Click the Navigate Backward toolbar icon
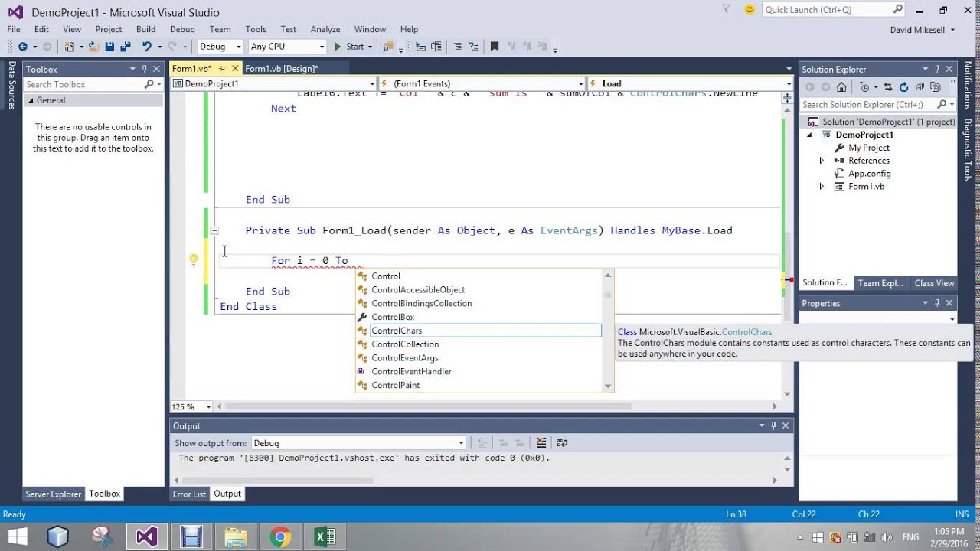The image size is (980, 551). click(22, 47)
